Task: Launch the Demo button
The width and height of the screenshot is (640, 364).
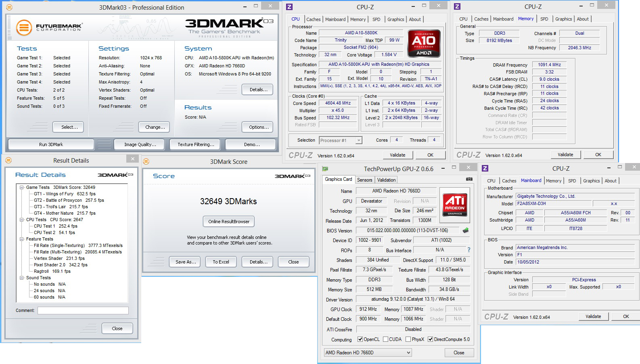Action: pos(251,144)
